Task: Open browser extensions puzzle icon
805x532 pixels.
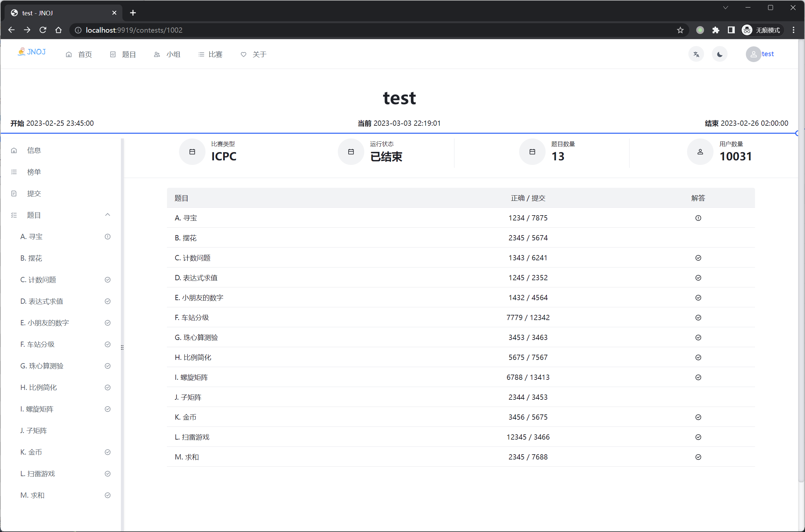Action: [716, 30]
